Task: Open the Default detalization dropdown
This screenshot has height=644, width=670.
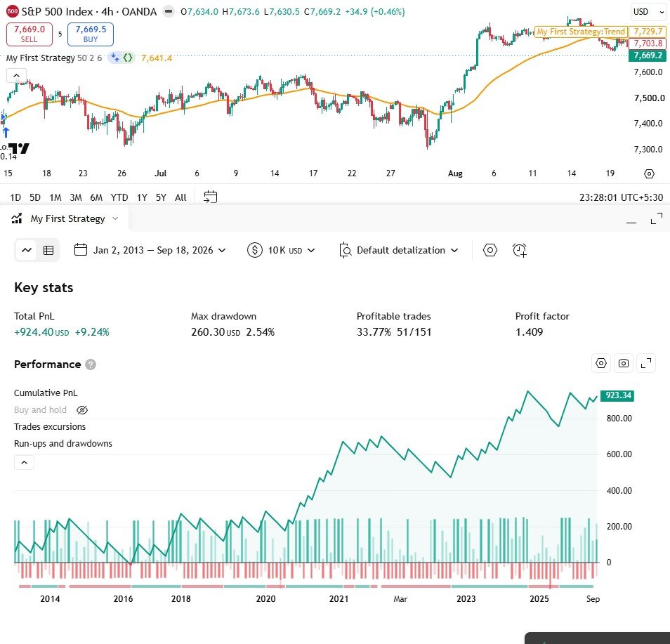Action: tap(398, 250)
